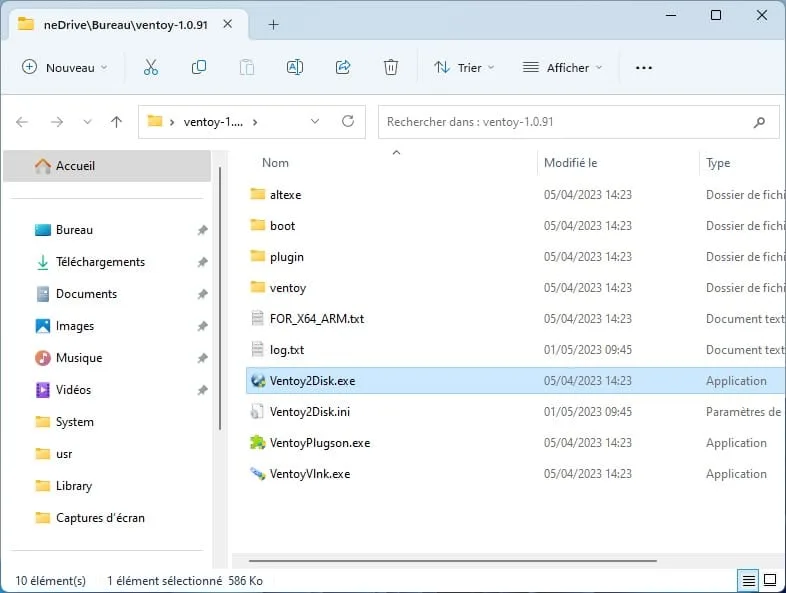
Task: Expand chevron before ventoy-1... breadcrumb
Action: (172, 122)
